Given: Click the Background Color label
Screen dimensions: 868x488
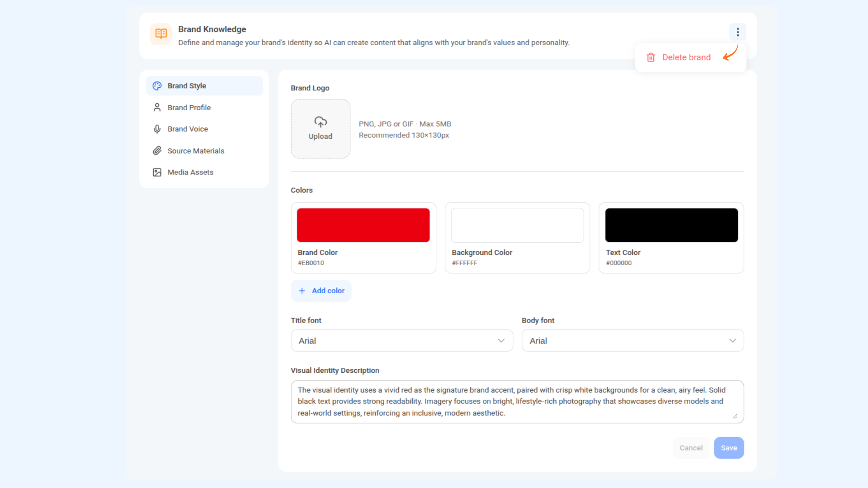Looking at the screenshot, I should click(x=482, y=253).
